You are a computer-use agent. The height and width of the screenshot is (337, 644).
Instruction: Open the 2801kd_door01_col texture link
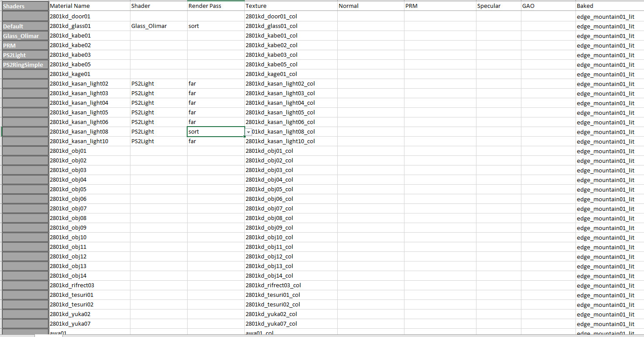click(271, 16)
